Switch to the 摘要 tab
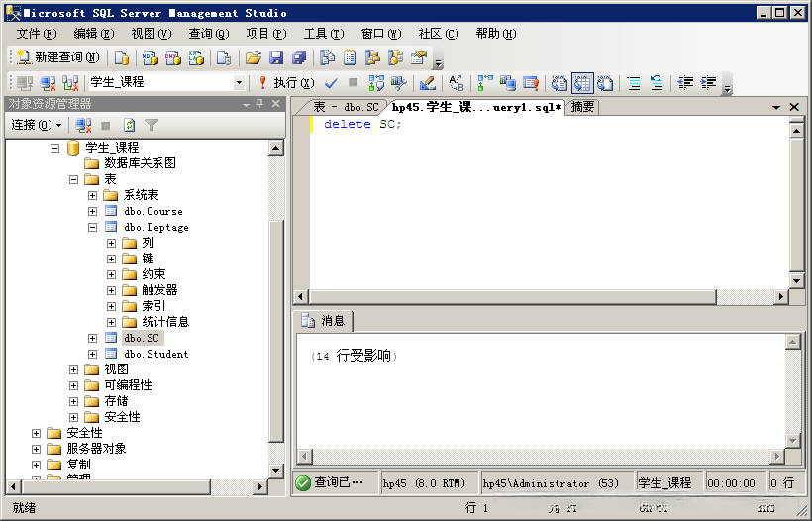Screen dimensions: 812x521 [582, 107]
